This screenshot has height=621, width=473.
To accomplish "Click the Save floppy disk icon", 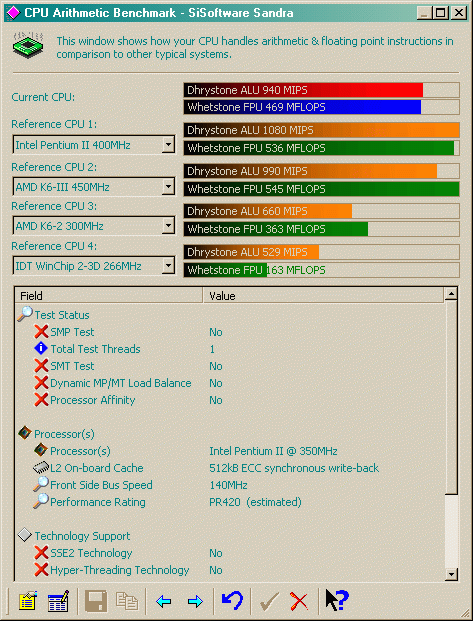I will (95, 602).
